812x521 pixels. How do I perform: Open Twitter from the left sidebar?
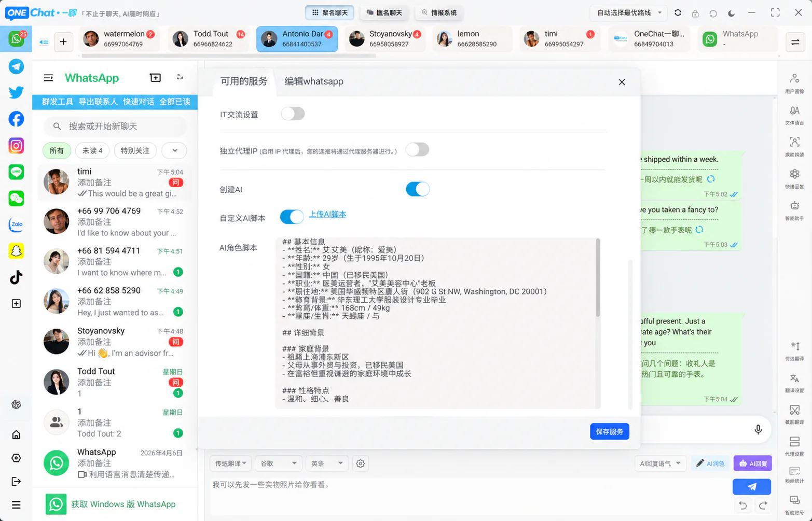click(x=16, y=92)
